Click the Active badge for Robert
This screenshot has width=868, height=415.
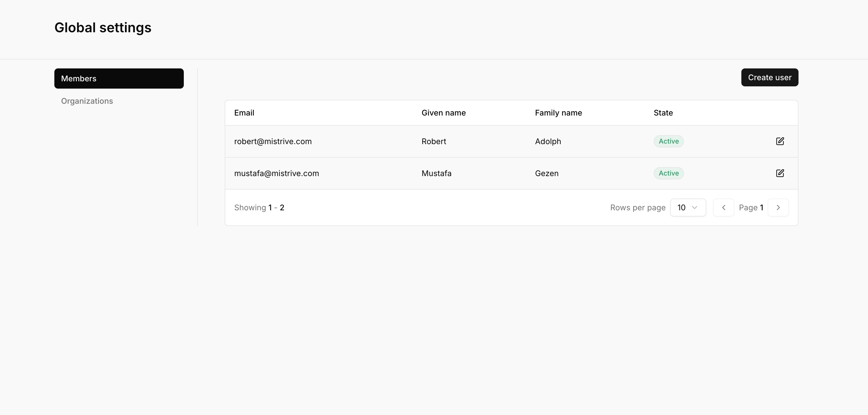tap(669, 141)
